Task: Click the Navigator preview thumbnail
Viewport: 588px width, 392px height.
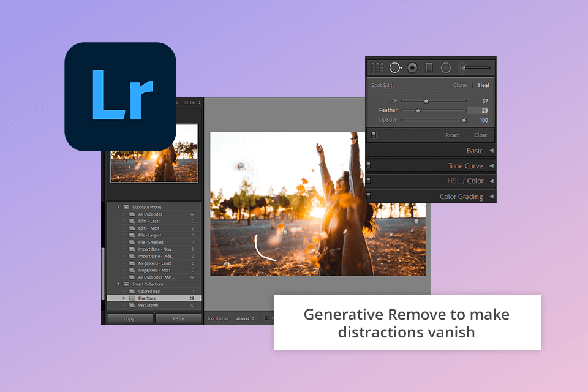Action: (x=154, y=153)
